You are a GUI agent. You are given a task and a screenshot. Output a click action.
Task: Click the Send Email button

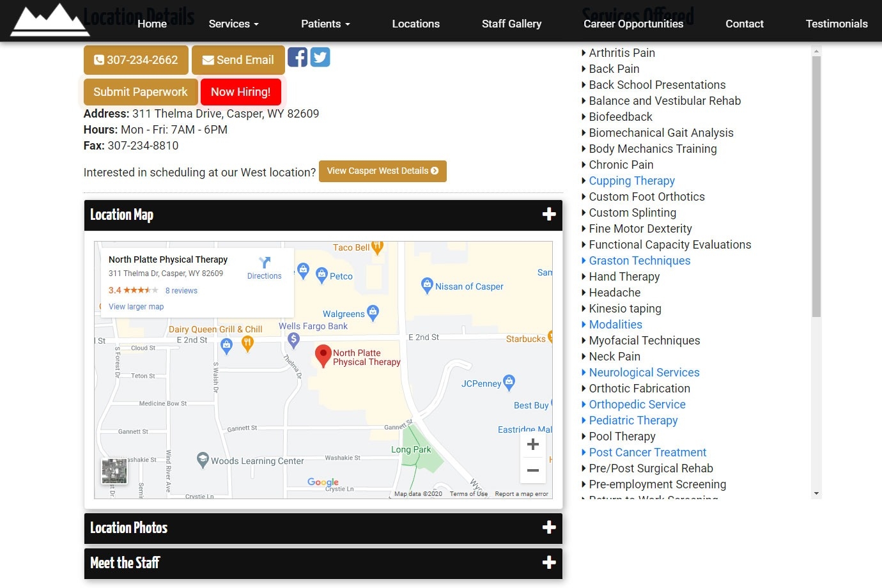click(x=238, y=60)
